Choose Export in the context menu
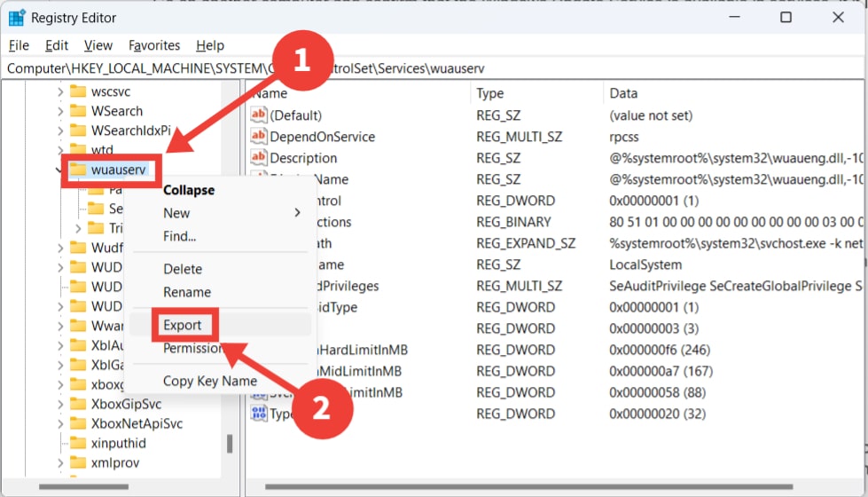The width and height of the screenshot is (868, 497). point(182,325)
